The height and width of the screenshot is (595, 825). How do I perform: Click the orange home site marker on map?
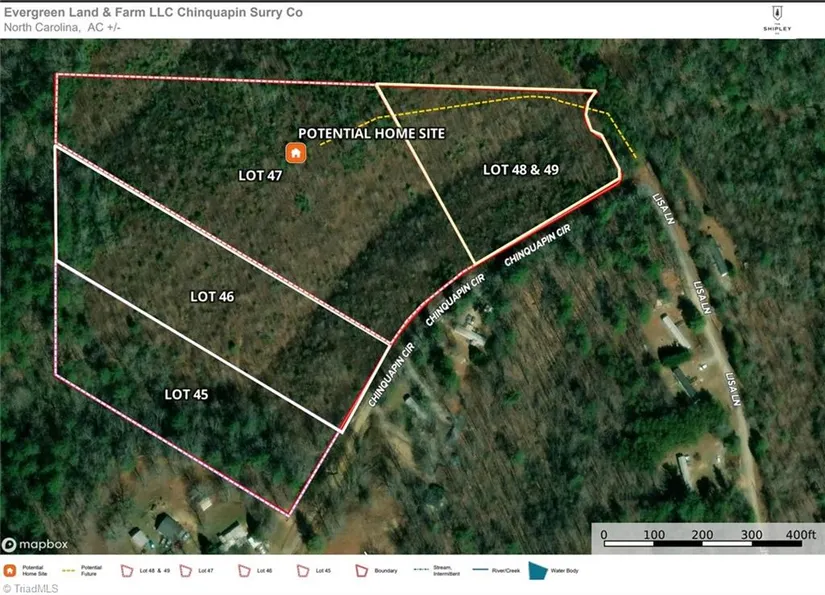295,153
